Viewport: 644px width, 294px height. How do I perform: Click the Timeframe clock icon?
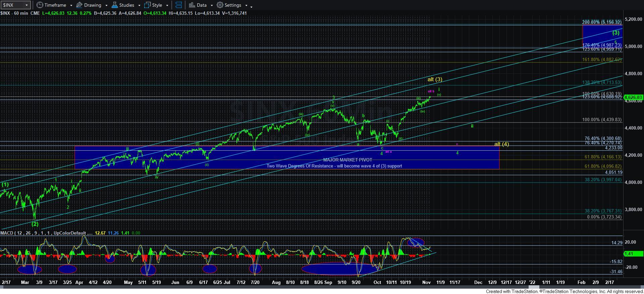click(x=40, y=5)
